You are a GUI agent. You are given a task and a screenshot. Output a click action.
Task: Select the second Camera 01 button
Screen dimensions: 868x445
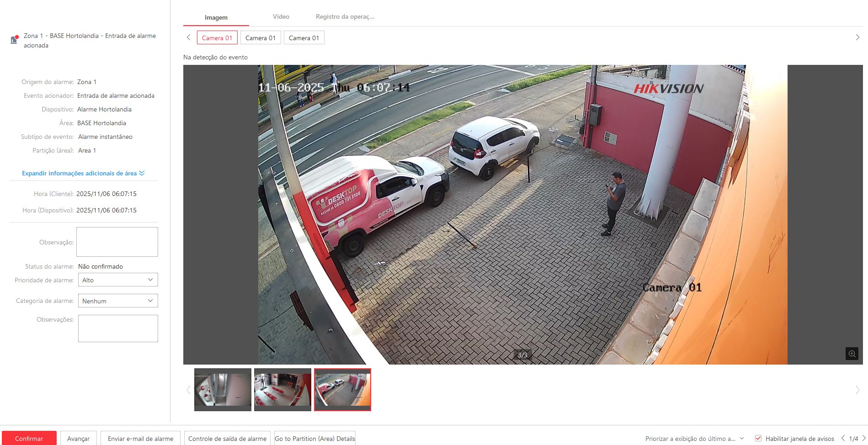261,38
